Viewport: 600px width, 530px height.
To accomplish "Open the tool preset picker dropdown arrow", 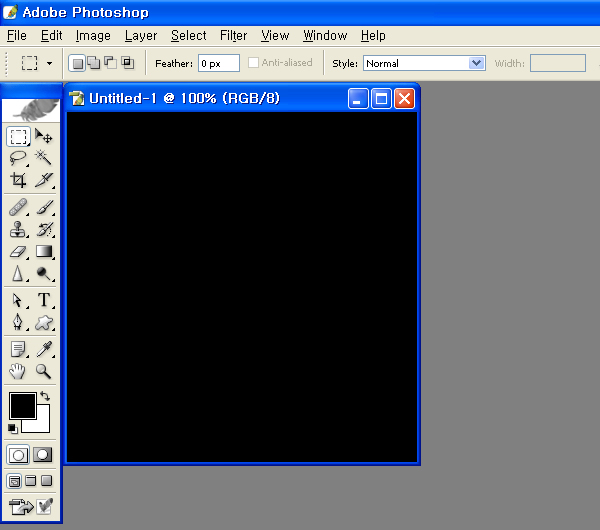I will point(49,63).
